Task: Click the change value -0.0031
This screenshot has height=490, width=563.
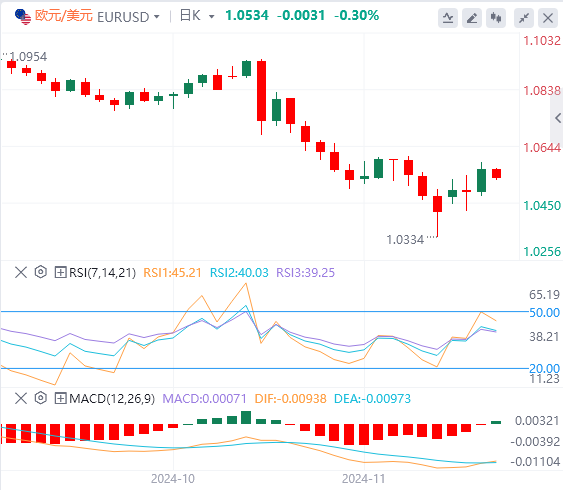Action: 301,15
